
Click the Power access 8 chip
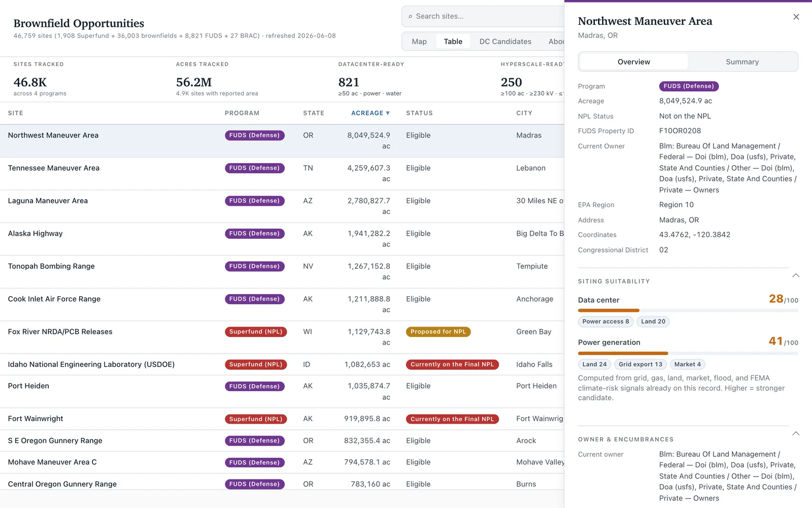point(605,322)
